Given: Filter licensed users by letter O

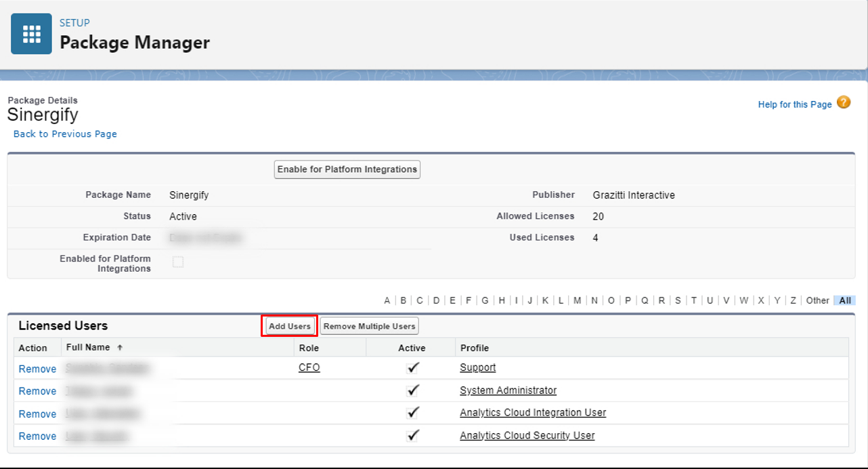Looking at the screenshot, I should point(611,300).
